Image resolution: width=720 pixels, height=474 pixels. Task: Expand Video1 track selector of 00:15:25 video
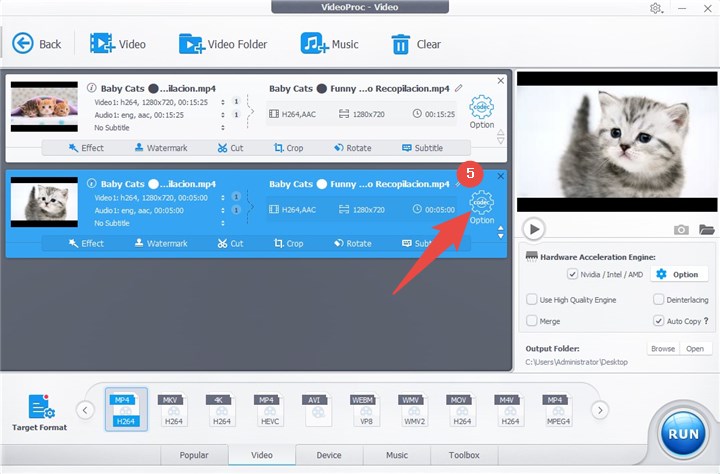[223, 102]
